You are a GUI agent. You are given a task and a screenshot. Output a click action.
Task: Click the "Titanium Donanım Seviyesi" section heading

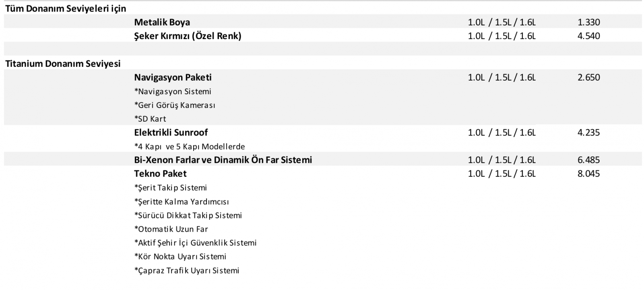[x=63, y=64]
